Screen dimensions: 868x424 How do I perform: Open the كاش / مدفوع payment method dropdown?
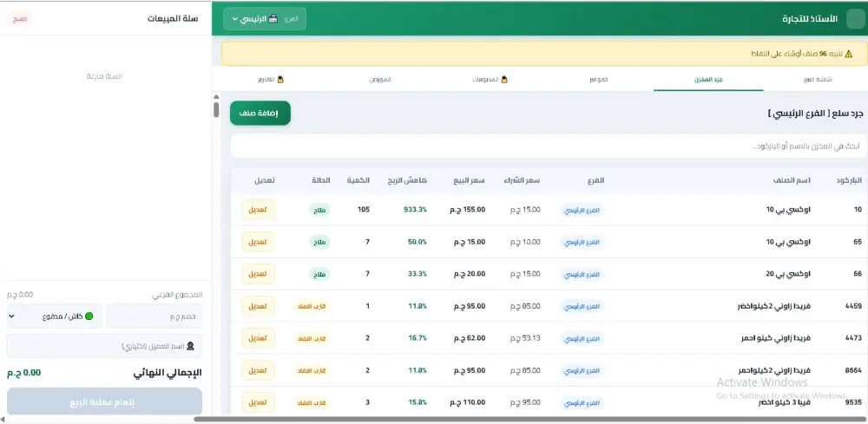tap(54, 316)
